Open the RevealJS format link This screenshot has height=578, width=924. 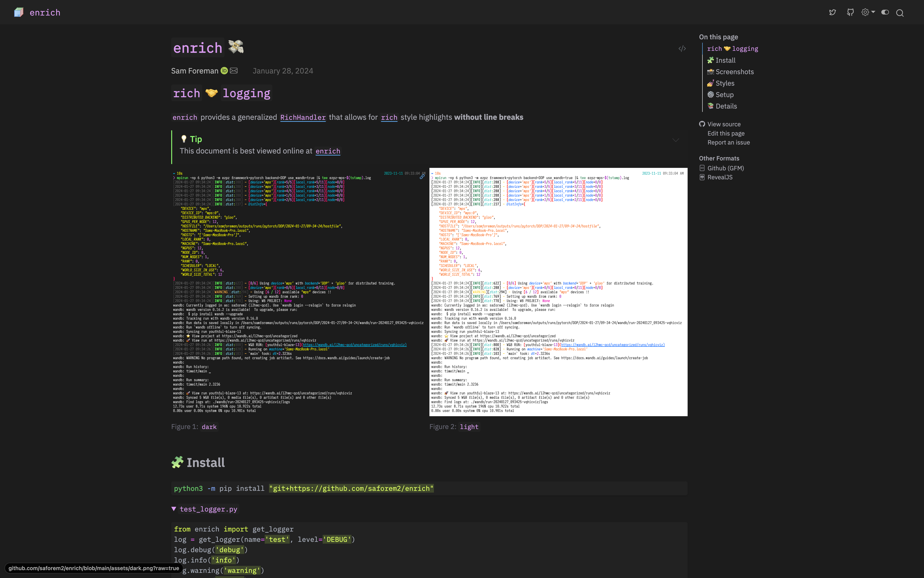pyautogui.click(x=720, y=177)
